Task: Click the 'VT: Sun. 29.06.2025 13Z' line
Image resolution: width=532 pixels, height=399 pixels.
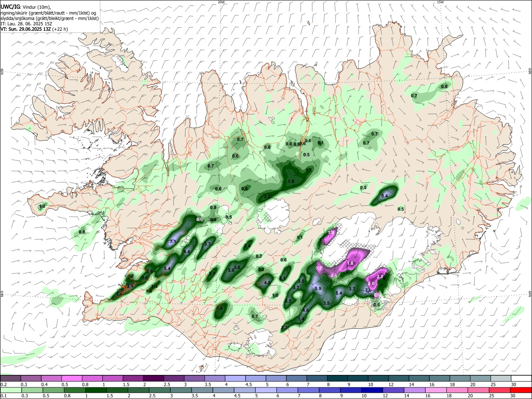Action: [26, 29]
